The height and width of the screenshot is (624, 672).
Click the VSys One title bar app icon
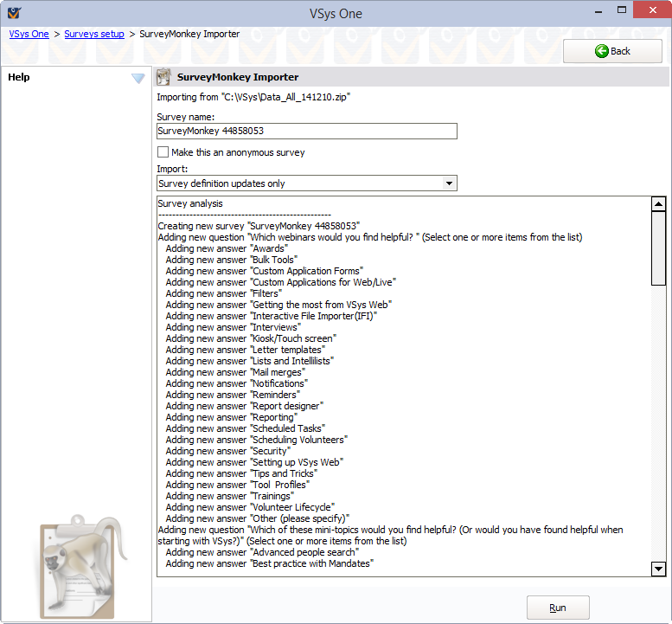13,13
